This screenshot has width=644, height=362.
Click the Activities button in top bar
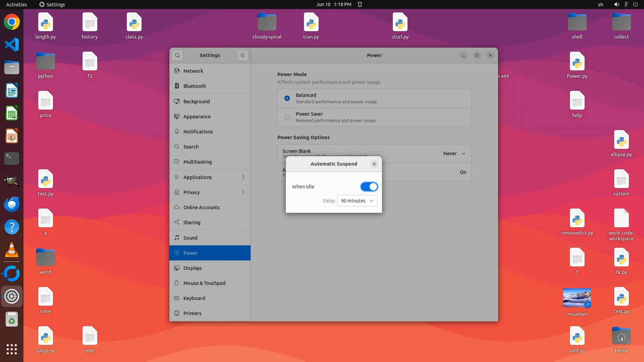[16, 4]
